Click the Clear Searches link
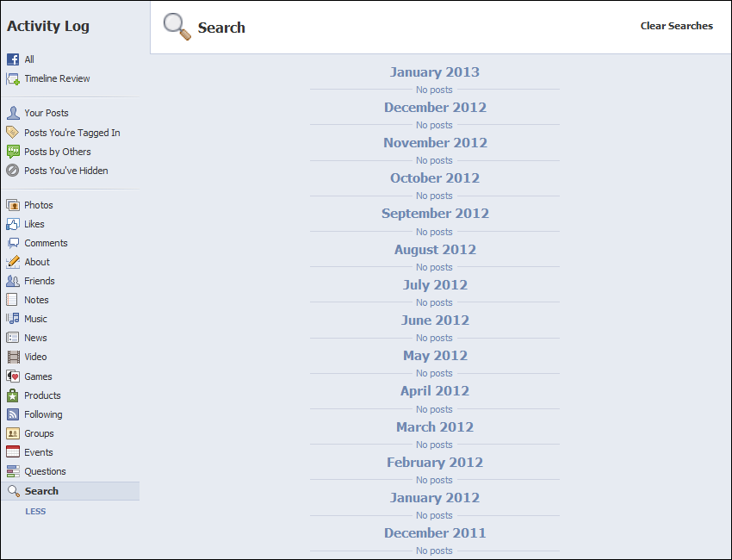Screen dimensions: 732x560 [x=676, y=26]
